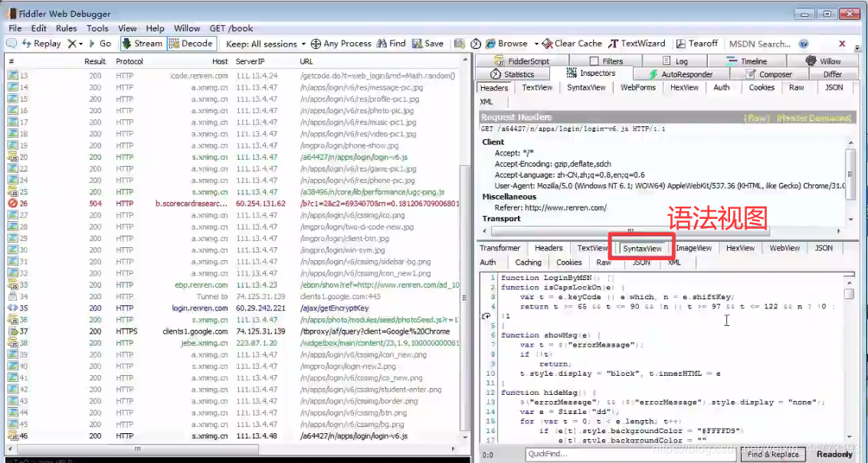Click Clear Cache button

click(572, 43)
